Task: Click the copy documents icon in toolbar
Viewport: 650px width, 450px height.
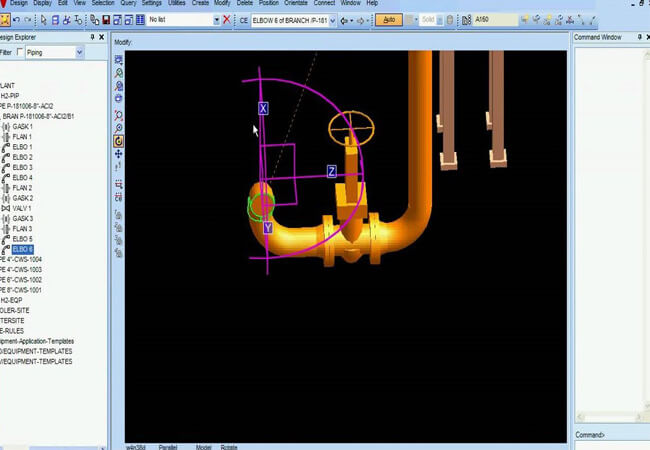Action: (x=95, y=19)
